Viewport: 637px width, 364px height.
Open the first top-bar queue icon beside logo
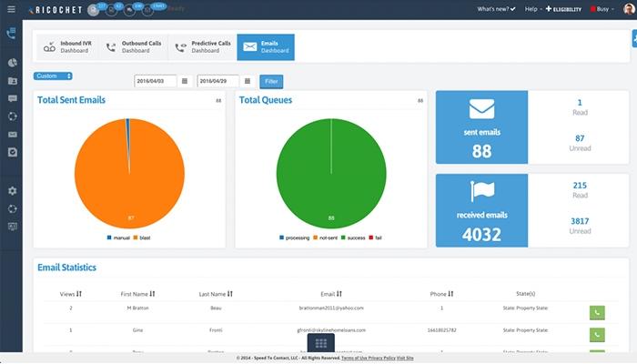click(x=94, y=10)
